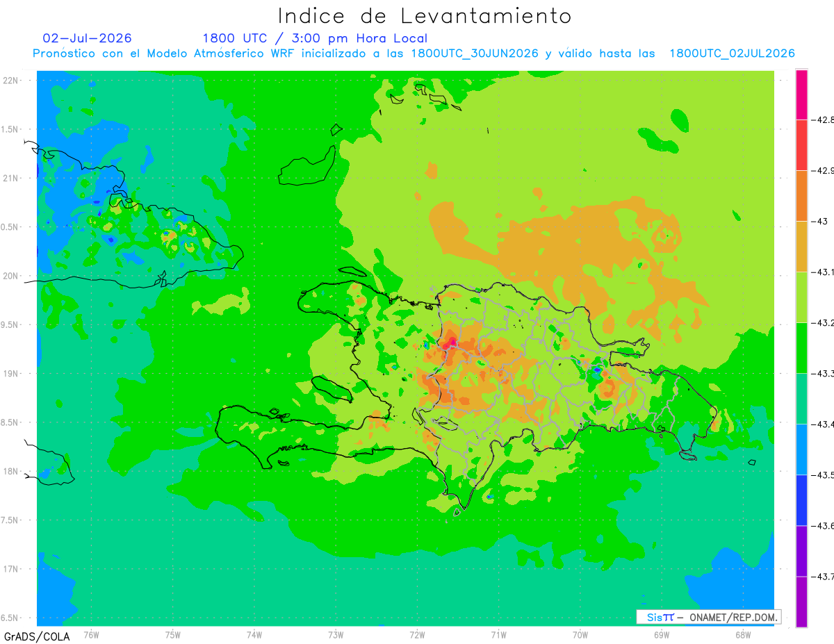
Task: Click the teal legend swatch between -43.3 and -43.4
Action: 801,398
